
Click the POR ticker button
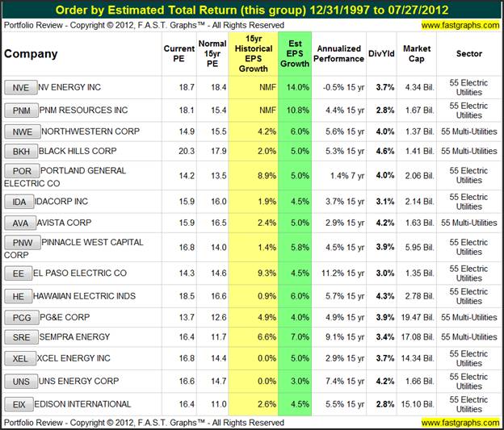(x=22, y=171)
